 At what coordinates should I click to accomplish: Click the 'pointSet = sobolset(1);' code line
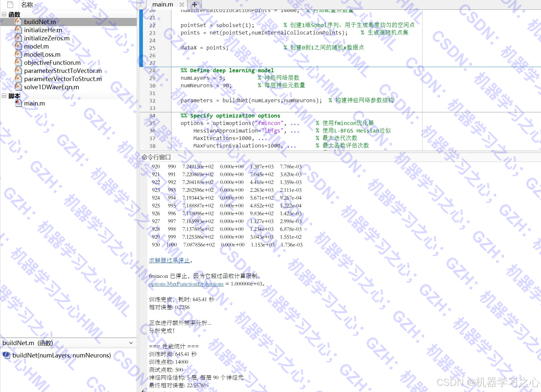[x=217, y=25]
